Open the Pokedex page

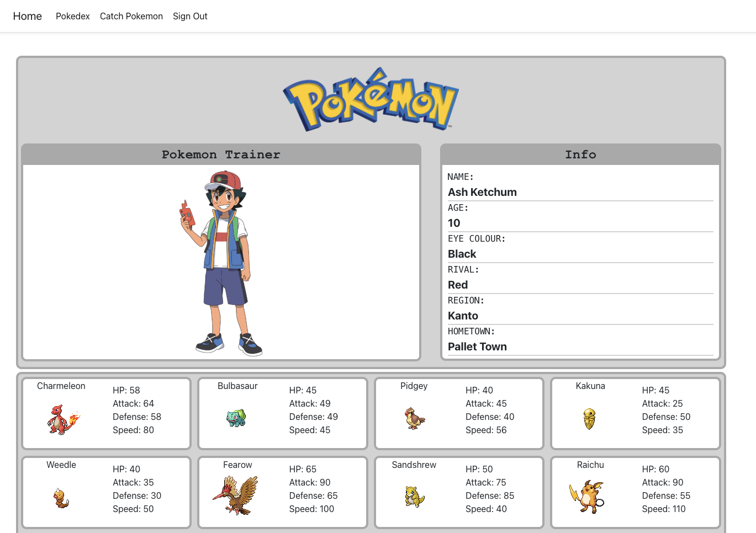pyautogui.click(x=73, y=17)
